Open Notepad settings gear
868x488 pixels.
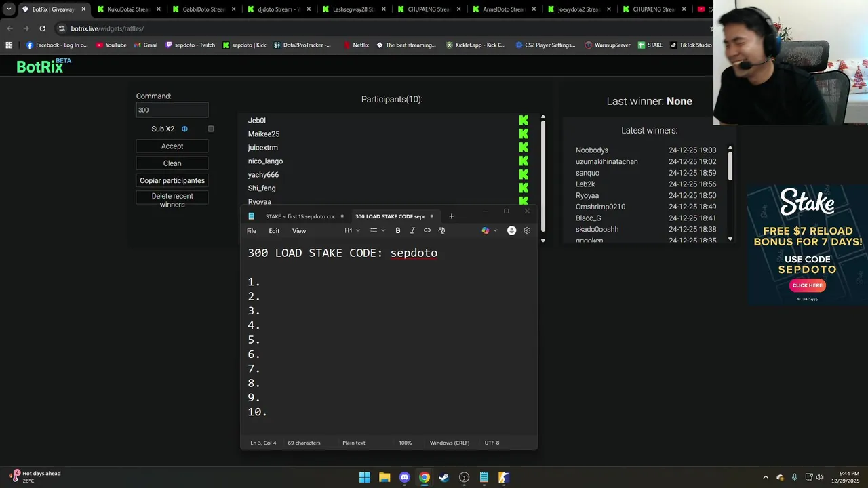(x=527, y=230)
